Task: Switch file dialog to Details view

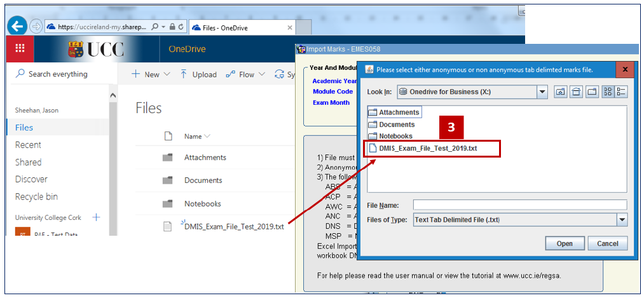Action: click(620, 92)
